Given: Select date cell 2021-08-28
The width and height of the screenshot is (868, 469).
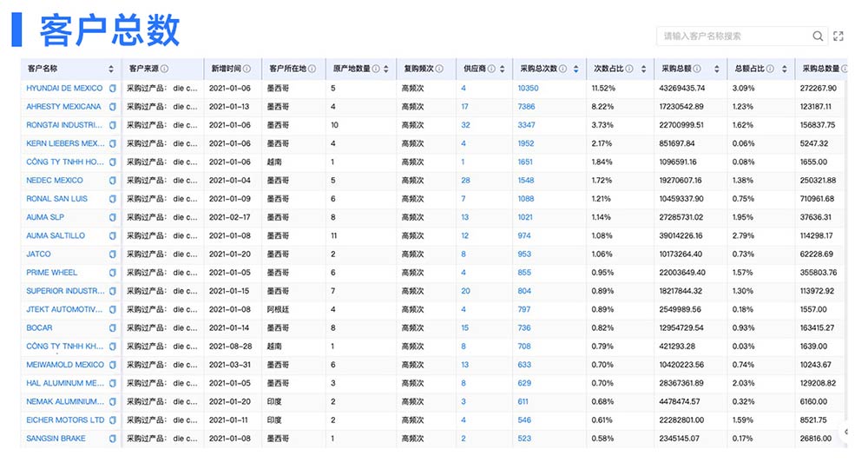Looking at the screenshot, I should pos(230,346).
